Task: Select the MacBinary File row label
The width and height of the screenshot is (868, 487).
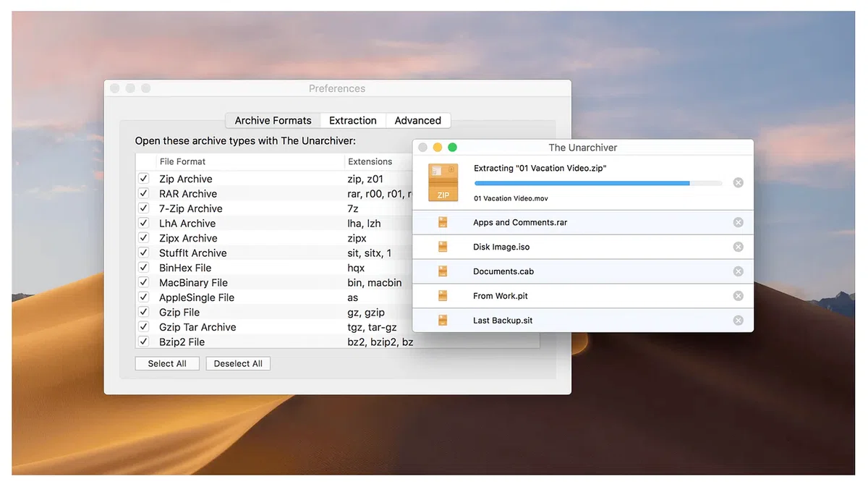Action: point(193,283)
